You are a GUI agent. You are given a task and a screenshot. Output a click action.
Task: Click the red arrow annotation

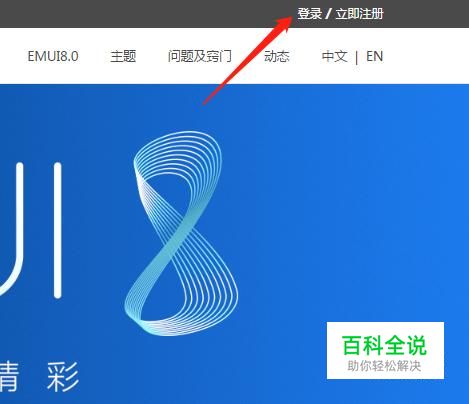tap(248, 60)
